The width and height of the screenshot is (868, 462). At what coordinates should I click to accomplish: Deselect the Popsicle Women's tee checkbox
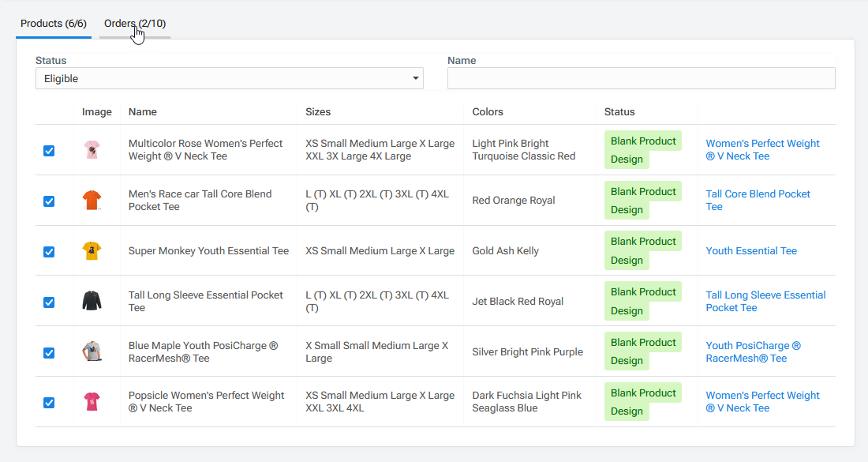point(49,403)
